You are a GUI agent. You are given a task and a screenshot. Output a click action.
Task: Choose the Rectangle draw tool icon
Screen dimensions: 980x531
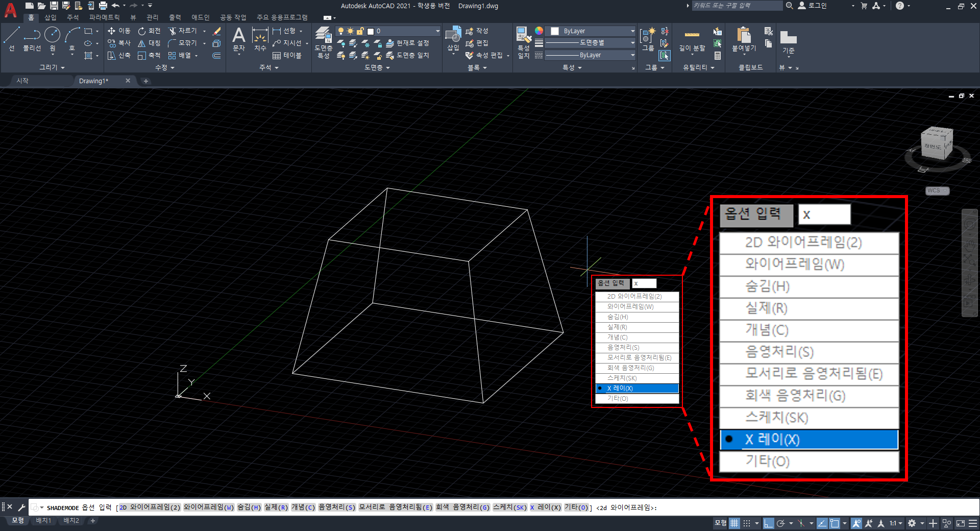tap(88, 31)
